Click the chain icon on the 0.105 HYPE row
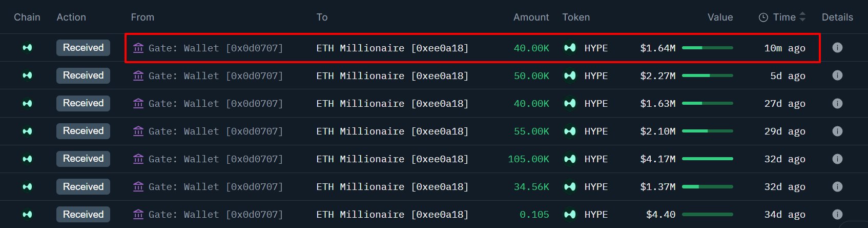This screenshot has width=868, height=228. click(x=27, y=214)
